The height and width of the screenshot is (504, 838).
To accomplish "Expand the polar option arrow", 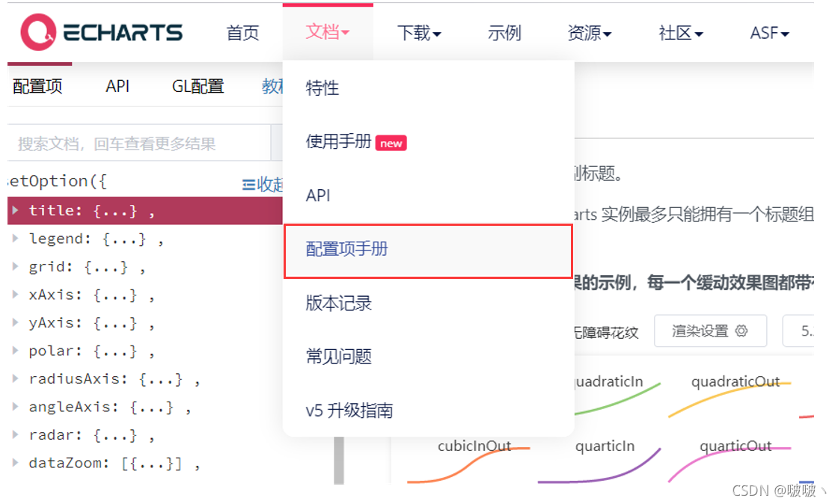I will coord(16,350).
